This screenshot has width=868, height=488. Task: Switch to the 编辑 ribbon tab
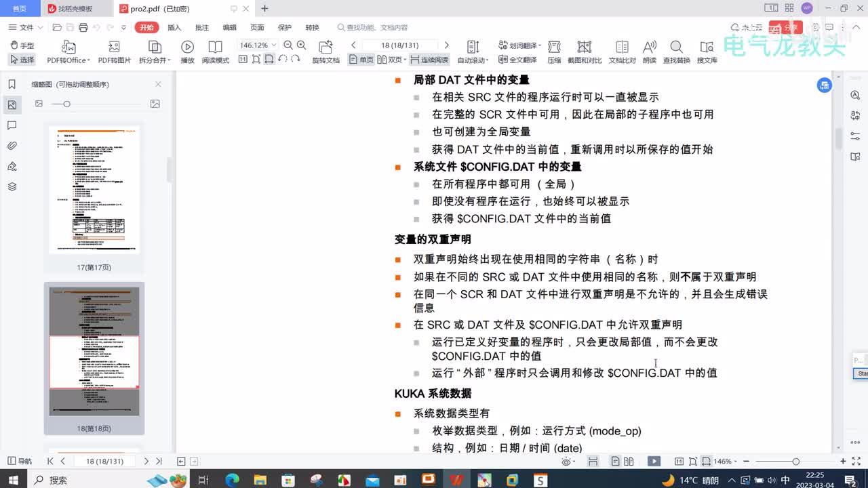(x=230, y=27)
